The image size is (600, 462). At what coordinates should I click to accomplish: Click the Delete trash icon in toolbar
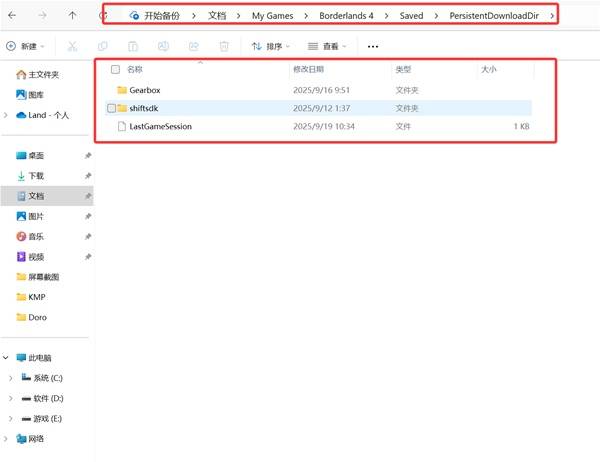224,46
